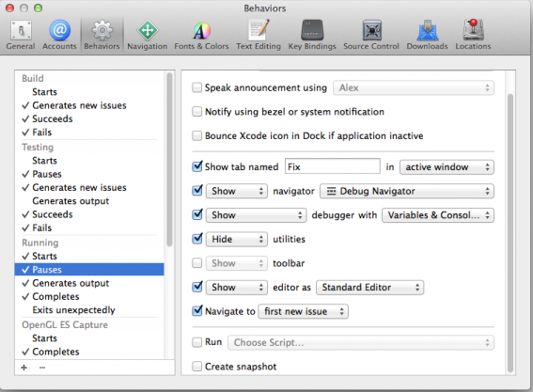The image size is (533, 392).
Task: Select Running Completes behavior
Action: 89,296
